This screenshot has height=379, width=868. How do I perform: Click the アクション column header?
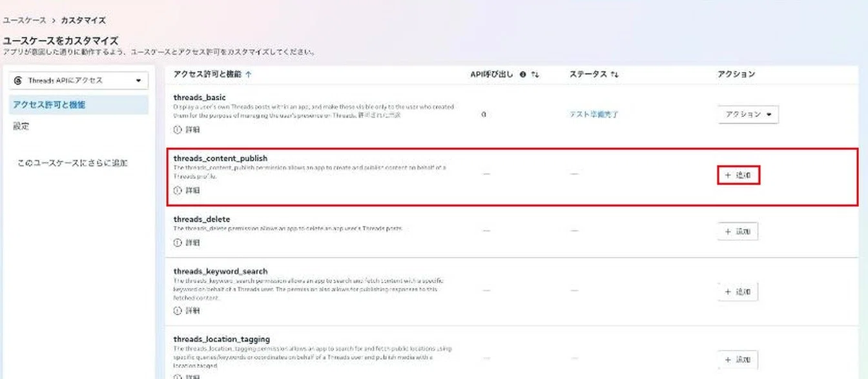pos(736,74)
